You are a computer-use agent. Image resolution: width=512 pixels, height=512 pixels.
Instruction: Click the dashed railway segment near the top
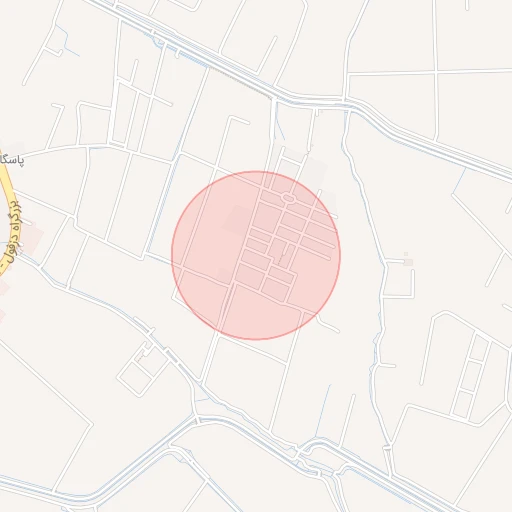(240, 83)
